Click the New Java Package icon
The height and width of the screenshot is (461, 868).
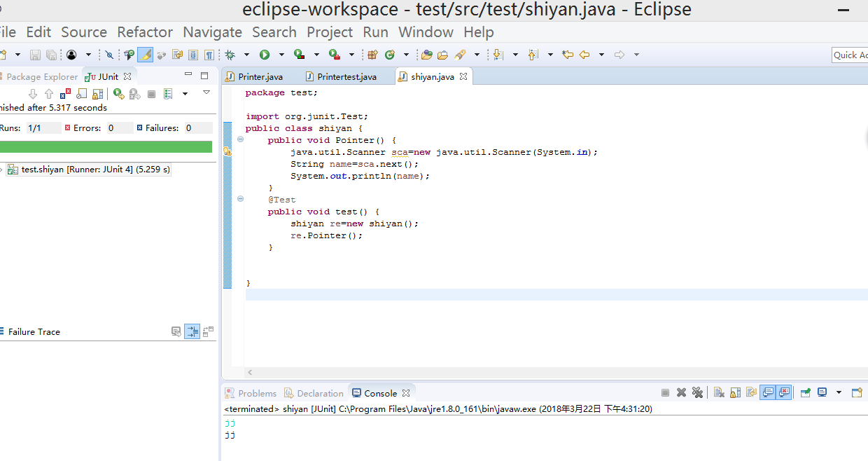pos(372,55)
